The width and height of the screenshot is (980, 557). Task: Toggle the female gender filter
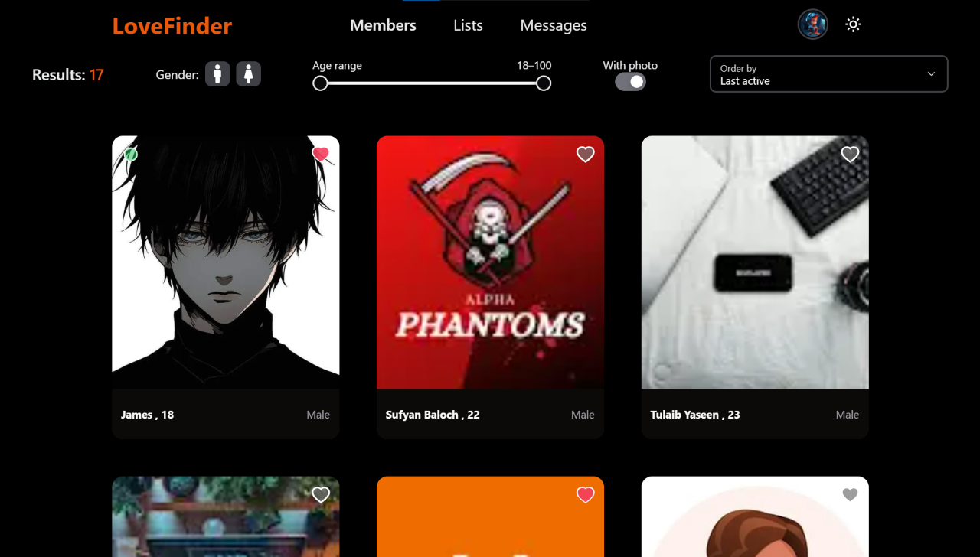pyautogui.click(x=248, y=74)
